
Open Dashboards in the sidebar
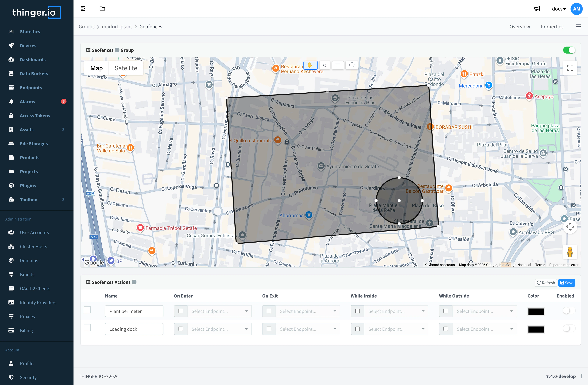tap(33, 59)
